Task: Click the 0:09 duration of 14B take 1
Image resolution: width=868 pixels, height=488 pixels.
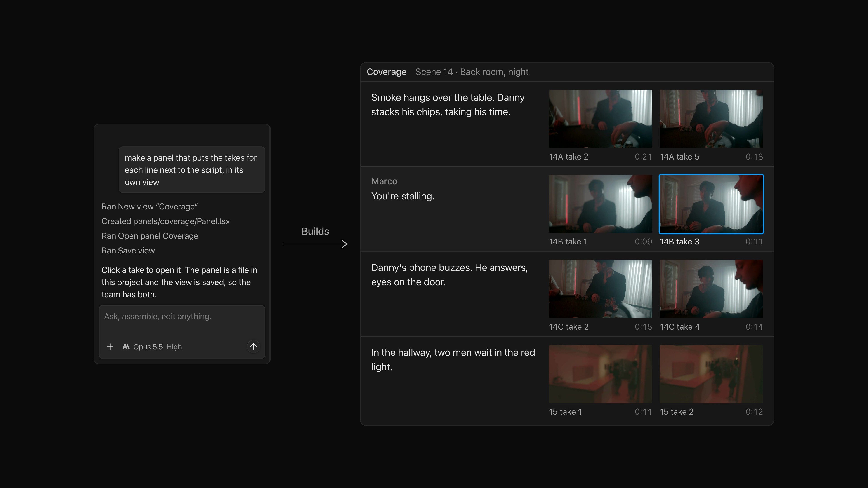Action: pos(643,242)
